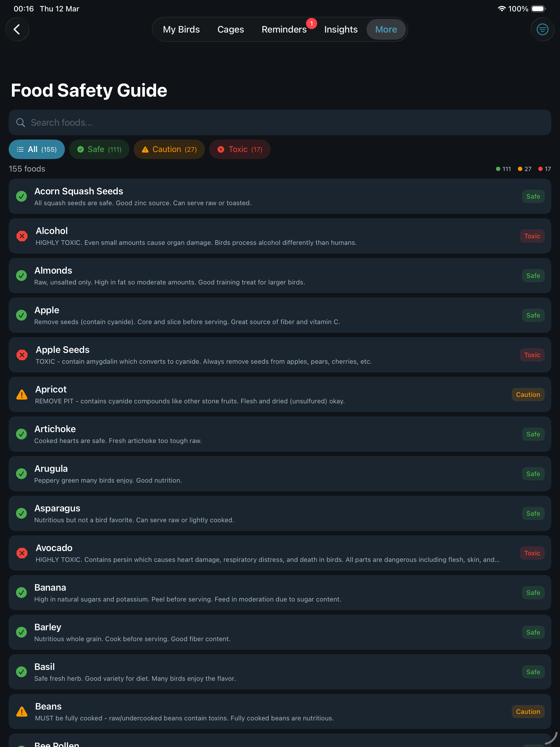The height and width of the screenshot is (747, 560).
Task: Click the Search foods input field
Action: (280, 123)
